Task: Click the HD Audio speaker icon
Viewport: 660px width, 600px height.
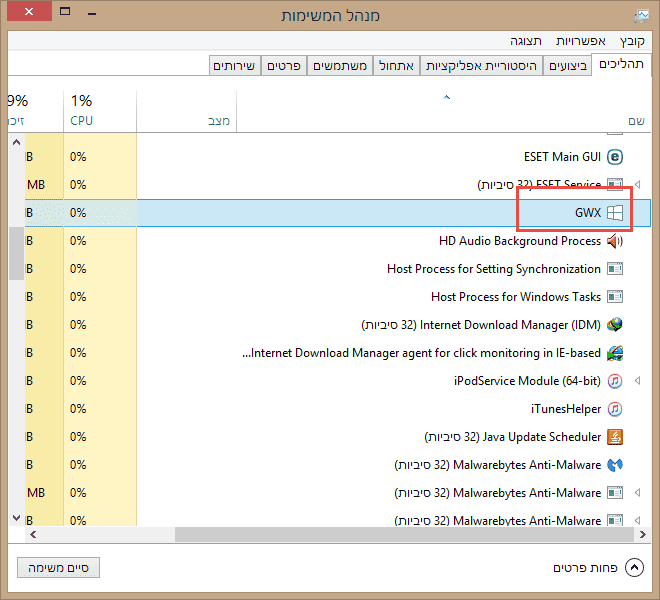Action: (615, 241)
